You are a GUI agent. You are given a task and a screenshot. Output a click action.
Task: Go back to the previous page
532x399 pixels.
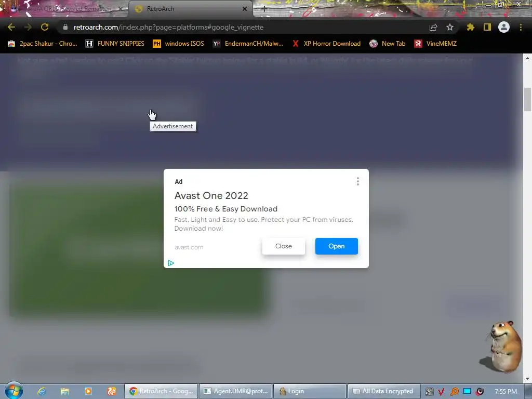11,27
